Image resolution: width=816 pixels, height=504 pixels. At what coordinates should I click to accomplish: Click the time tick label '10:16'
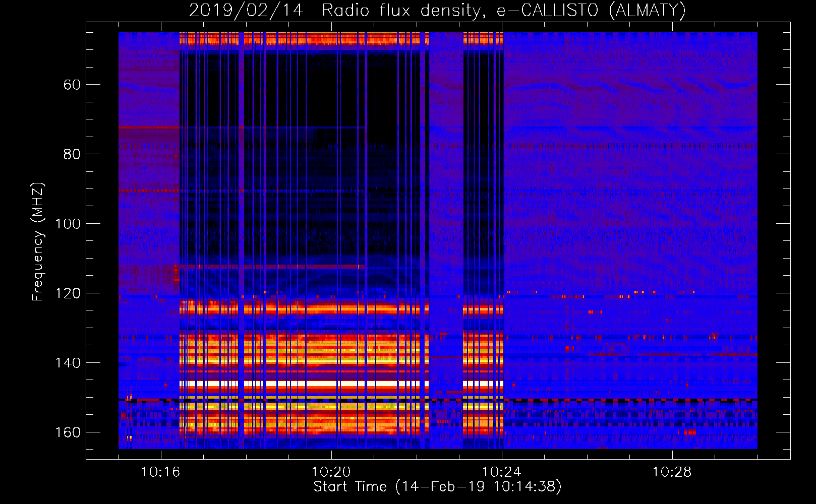coord(160,472)
